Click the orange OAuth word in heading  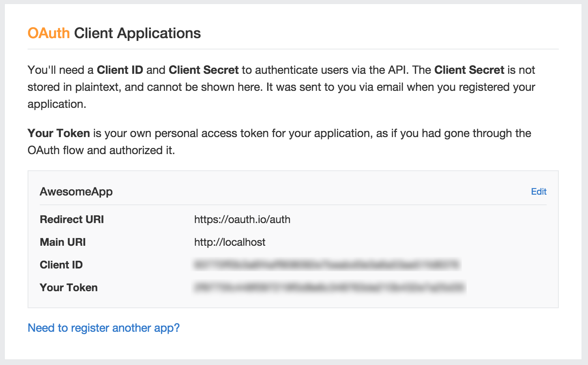(x=49, y=33)
